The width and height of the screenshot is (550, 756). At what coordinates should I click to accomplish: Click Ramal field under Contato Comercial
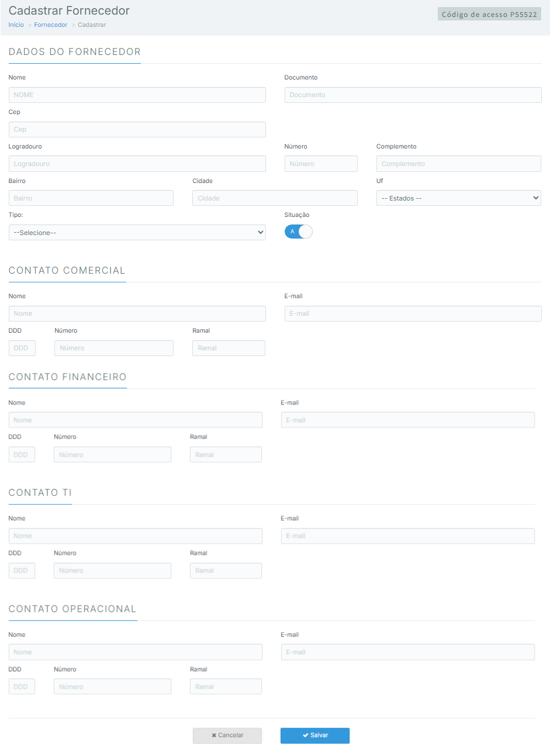pos(229,348)
